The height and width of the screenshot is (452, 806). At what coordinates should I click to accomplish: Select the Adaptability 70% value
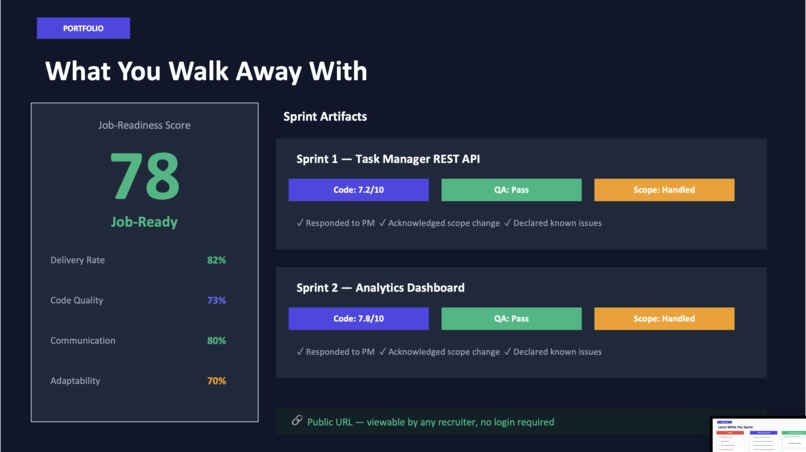pos(216,381)
